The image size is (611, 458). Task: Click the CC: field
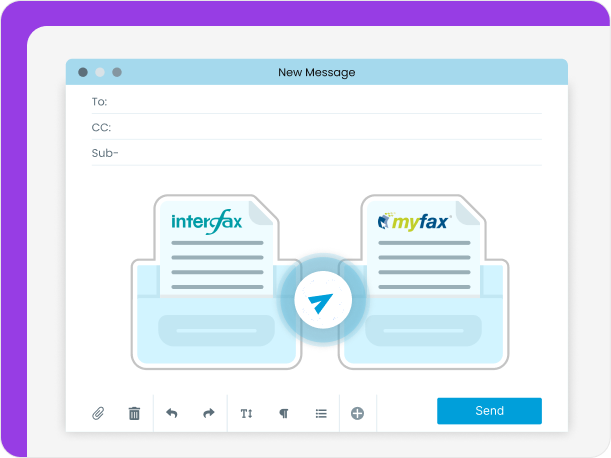pyautogui.click(x=316, y=127)
